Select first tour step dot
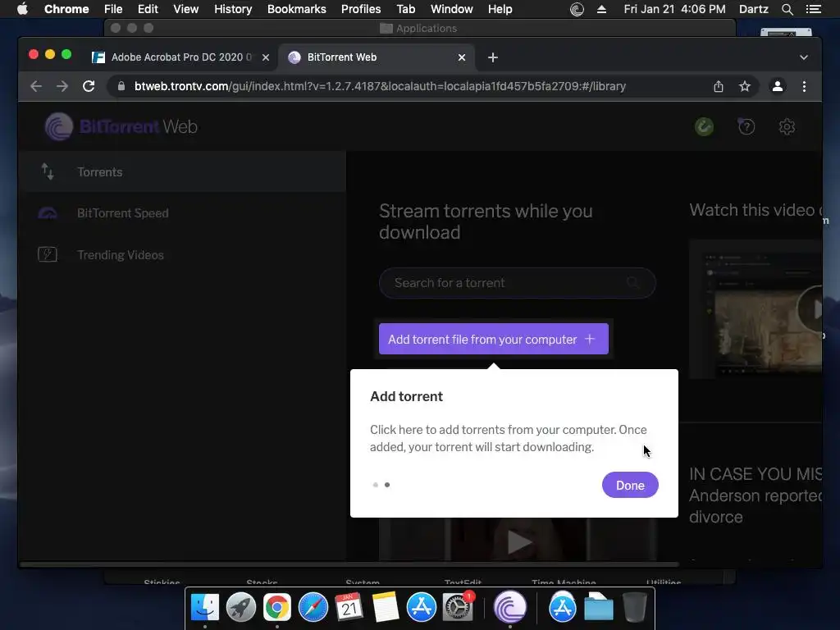 tap(376, 485)
